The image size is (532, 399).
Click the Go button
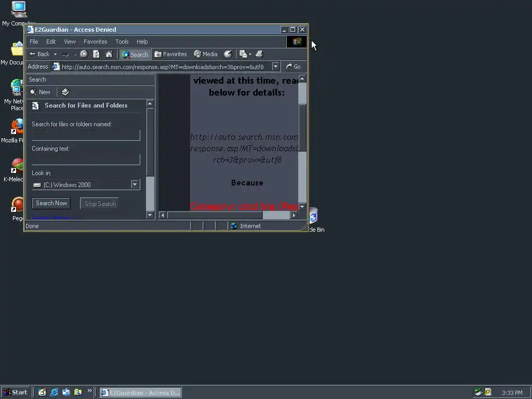pos(294,66)
